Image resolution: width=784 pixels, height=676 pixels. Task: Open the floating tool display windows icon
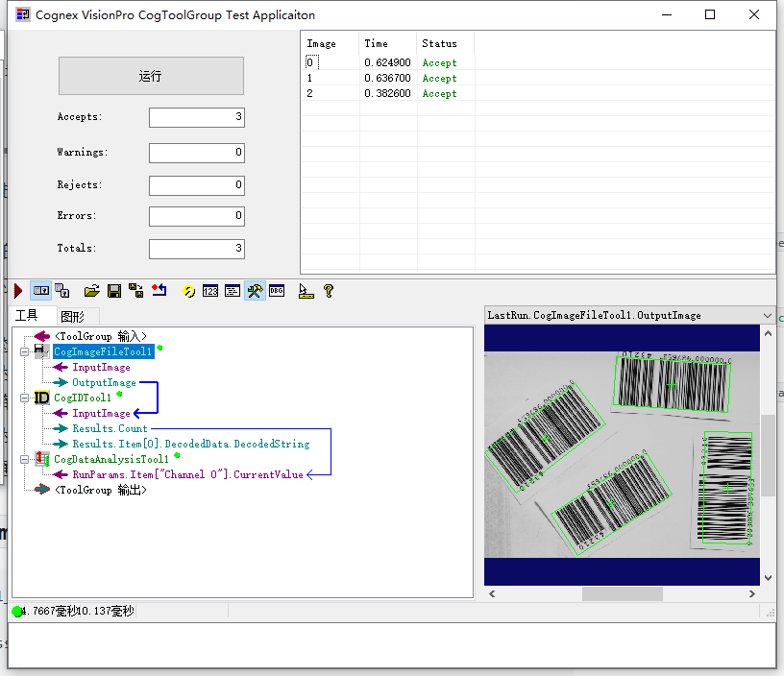[x=62, y=291]
